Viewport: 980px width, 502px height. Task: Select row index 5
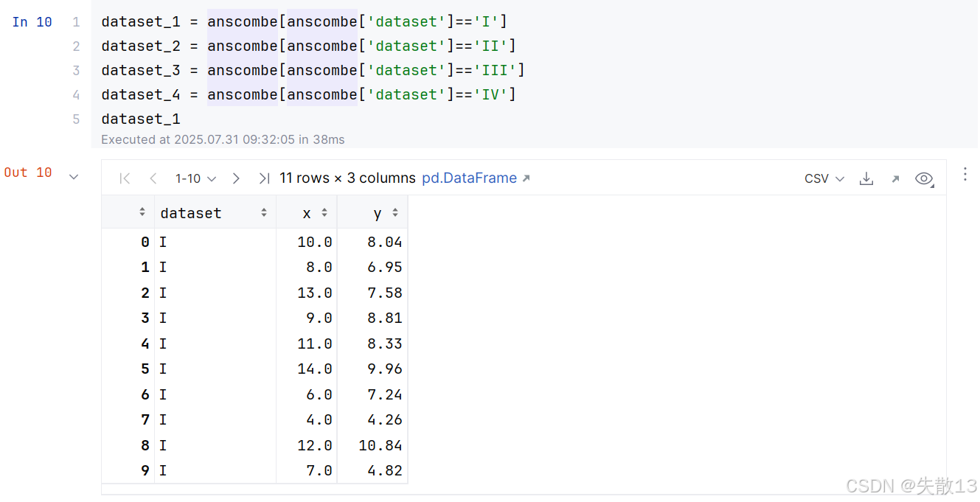pos(145,369)
